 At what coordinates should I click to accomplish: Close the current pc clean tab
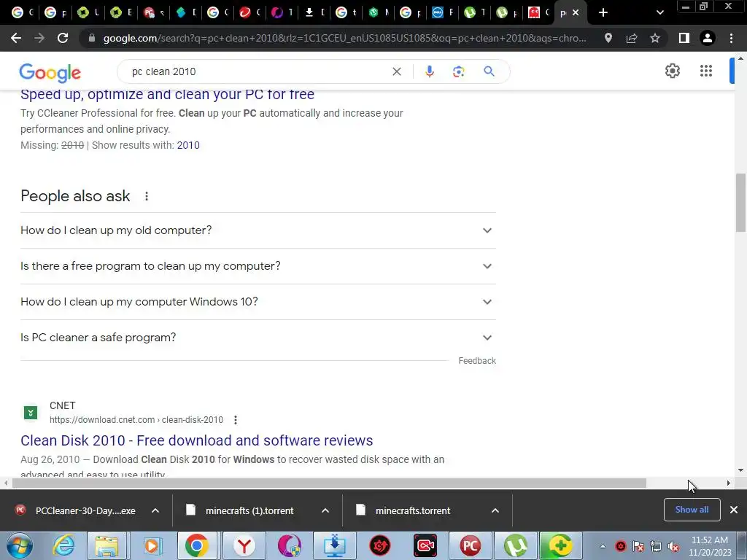(576, 12)
